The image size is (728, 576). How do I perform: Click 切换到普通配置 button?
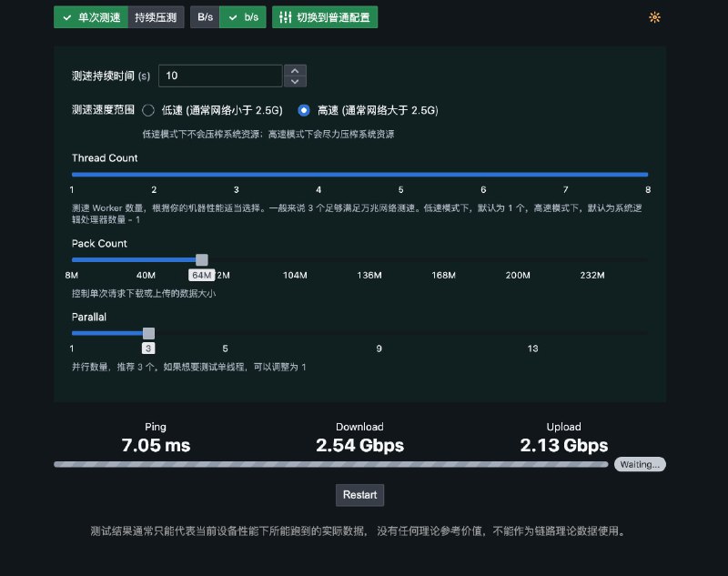point(325,17)
